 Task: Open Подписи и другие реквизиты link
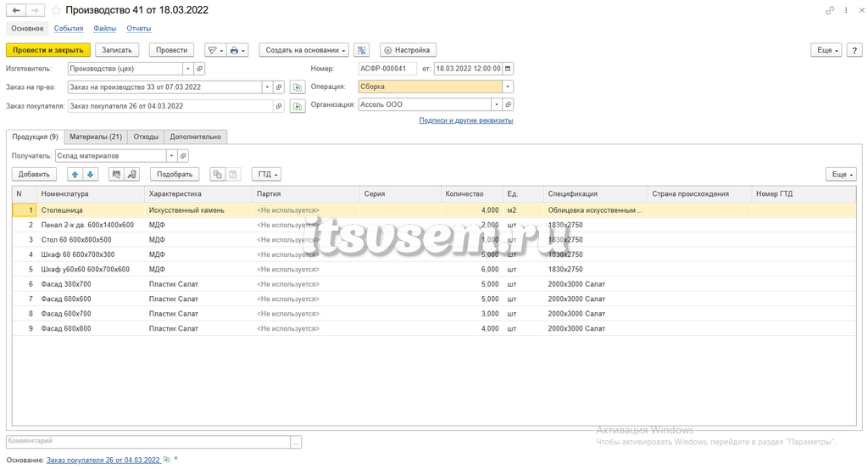(x=466, y=120)
